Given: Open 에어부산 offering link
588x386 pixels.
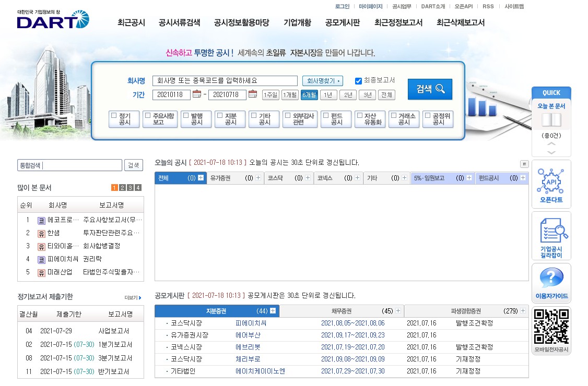Looking at the screenshot, I should point(248,335).
